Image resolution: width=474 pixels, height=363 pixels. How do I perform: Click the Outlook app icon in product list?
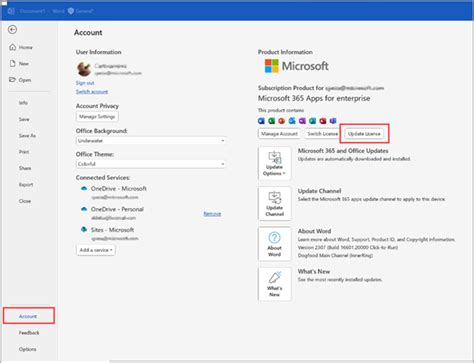[292, 121]
